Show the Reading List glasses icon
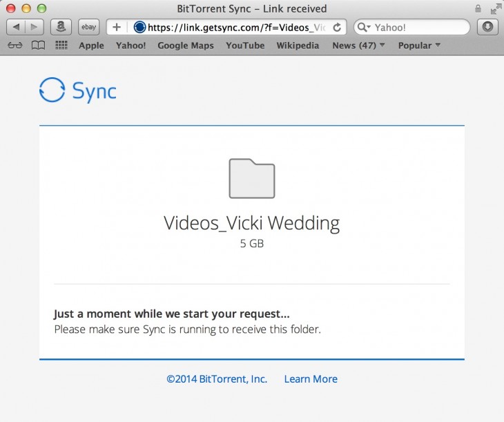This screenshot has width=504, height=422. [15, 46]
